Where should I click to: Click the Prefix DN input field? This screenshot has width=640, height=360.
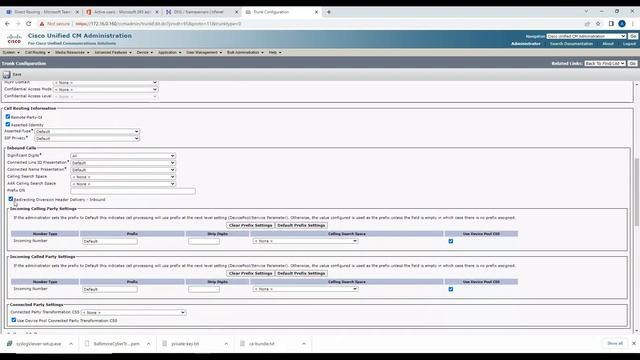pyautogui.click(x=133, y=191)
